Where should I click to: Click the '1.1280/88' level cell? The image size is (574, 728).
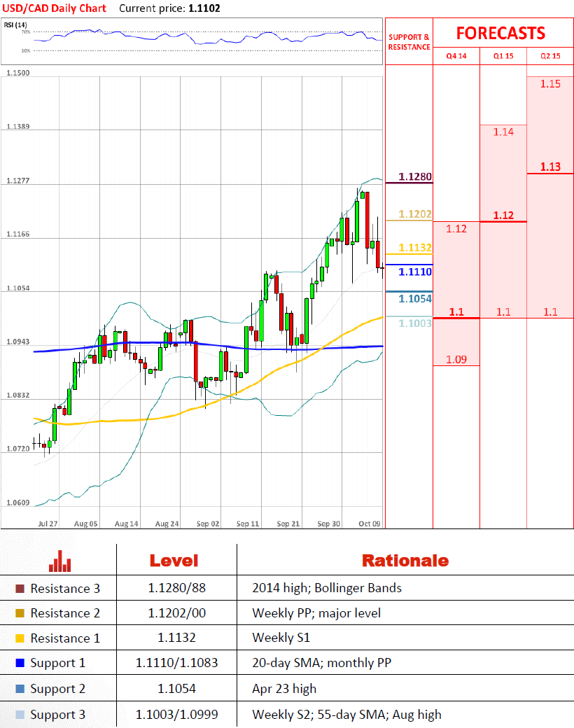176,588
